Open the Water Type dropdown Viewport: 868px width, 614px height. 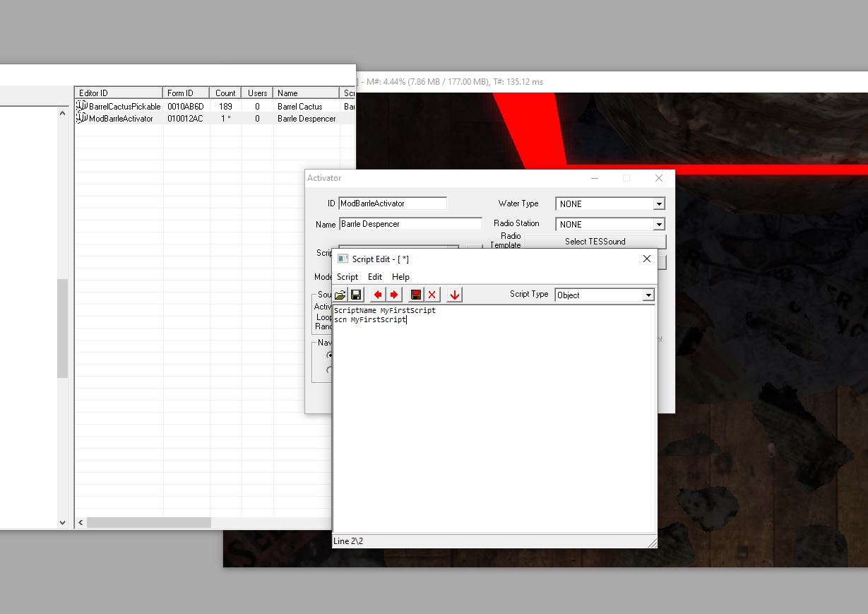[658, 204]
